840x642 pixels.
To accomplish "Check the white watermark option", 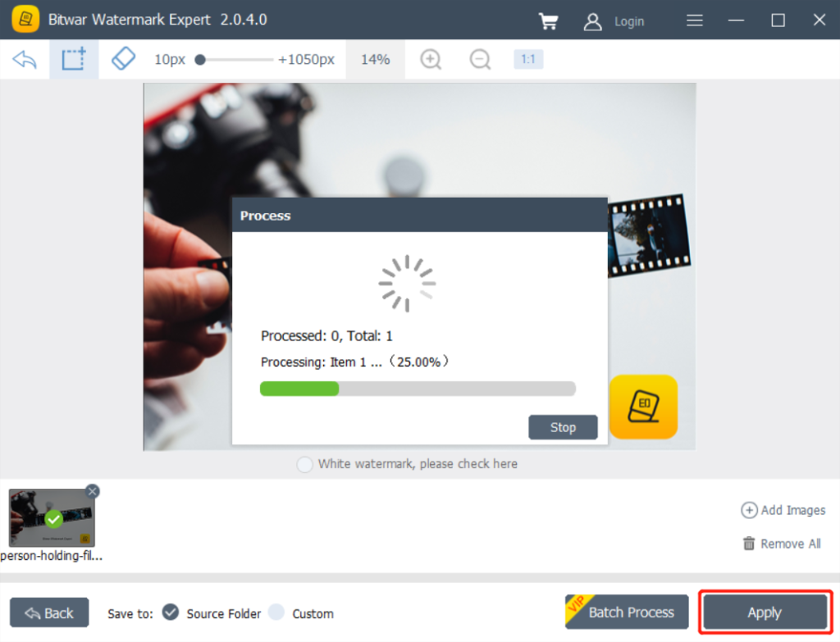I will (304, 464).
